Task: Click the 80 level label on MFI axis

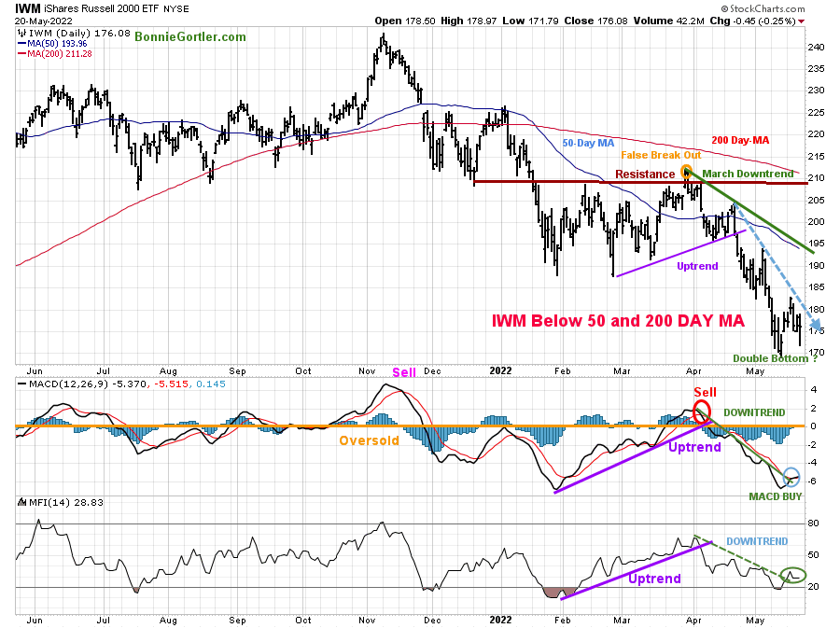Action: (813, 523)
